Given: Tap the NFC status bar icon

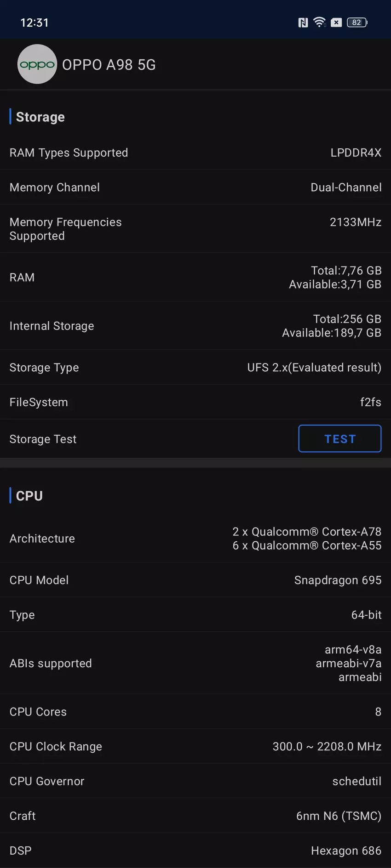Looking at the screenshot, I should coord(303,23).
